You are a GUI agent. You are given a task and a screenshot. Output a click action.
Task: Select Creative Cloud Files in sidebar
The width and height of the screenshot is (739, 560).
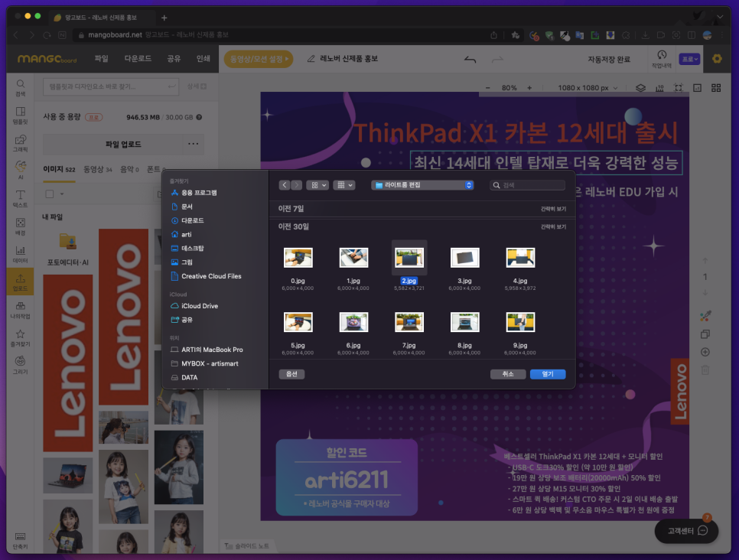(x=211, y=276)
